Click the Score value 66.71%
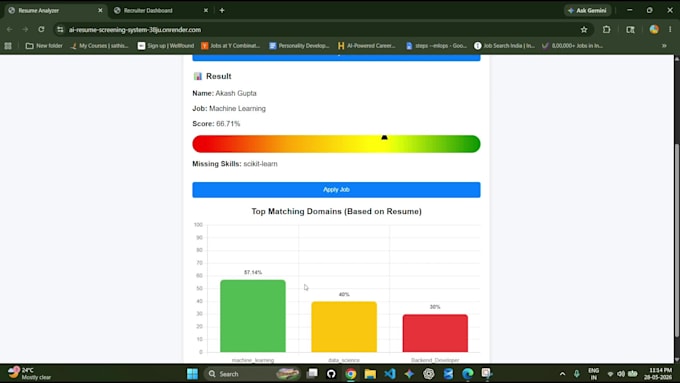Screen dimensions: 680x383 coord(228,124)
